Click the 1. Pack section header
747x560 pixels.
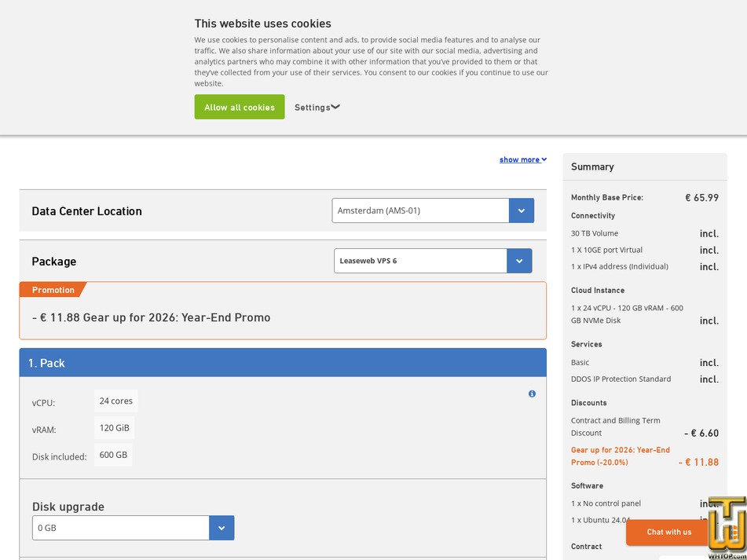tap(283, 362)
